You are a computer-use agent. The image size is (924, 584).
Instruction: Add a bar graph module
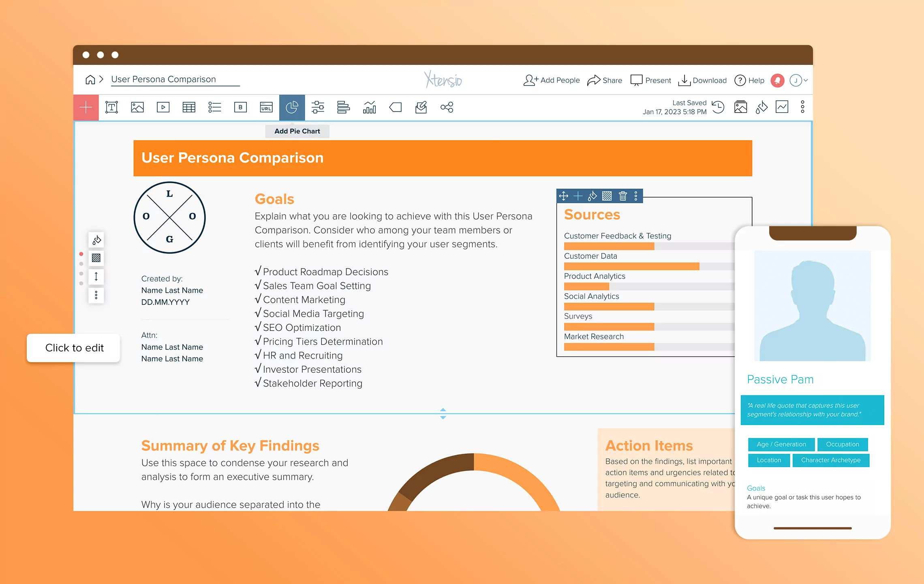click(x=343, y=107)
